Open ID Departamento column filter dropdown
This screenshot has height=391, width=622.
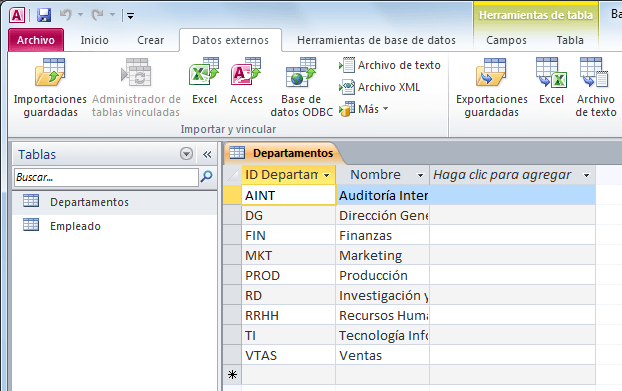click(x=326, y=175)
